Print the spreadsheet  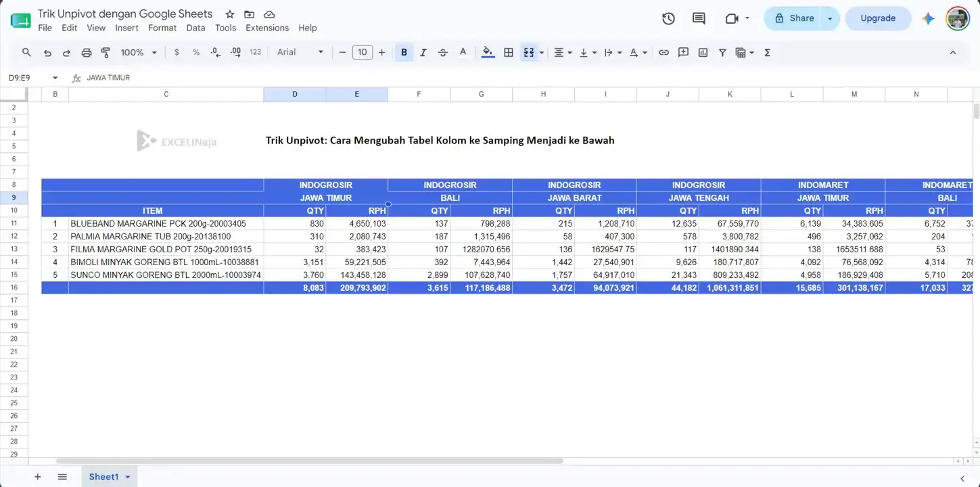coord(86,52)
